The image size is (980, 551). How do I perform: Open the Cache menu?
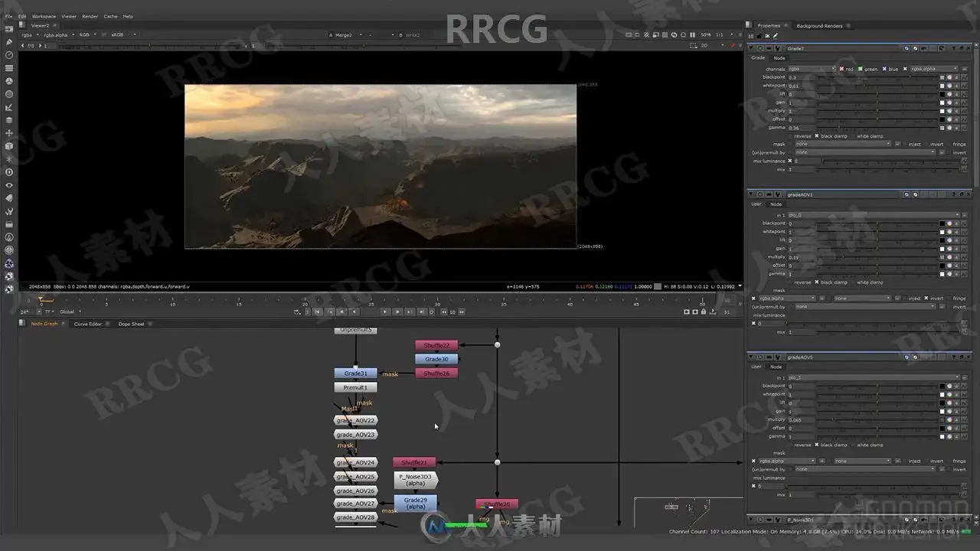click(111, 16)
